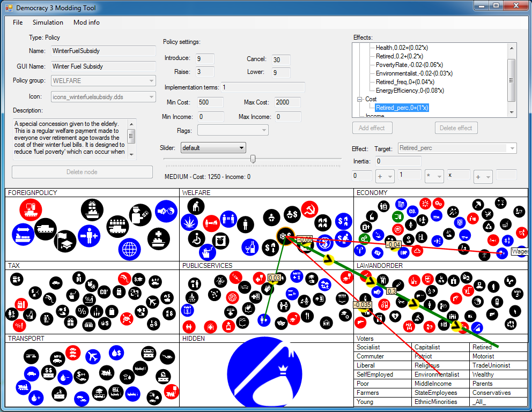Click the Min Cost field showing 500
This screenshot has height=412, width=532.
[x=211, y=102]
